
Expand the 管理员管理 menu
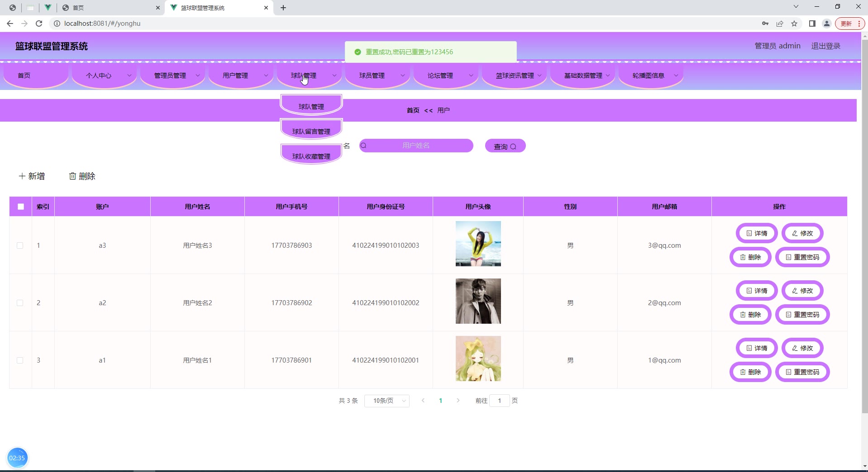tap(172, 76)
